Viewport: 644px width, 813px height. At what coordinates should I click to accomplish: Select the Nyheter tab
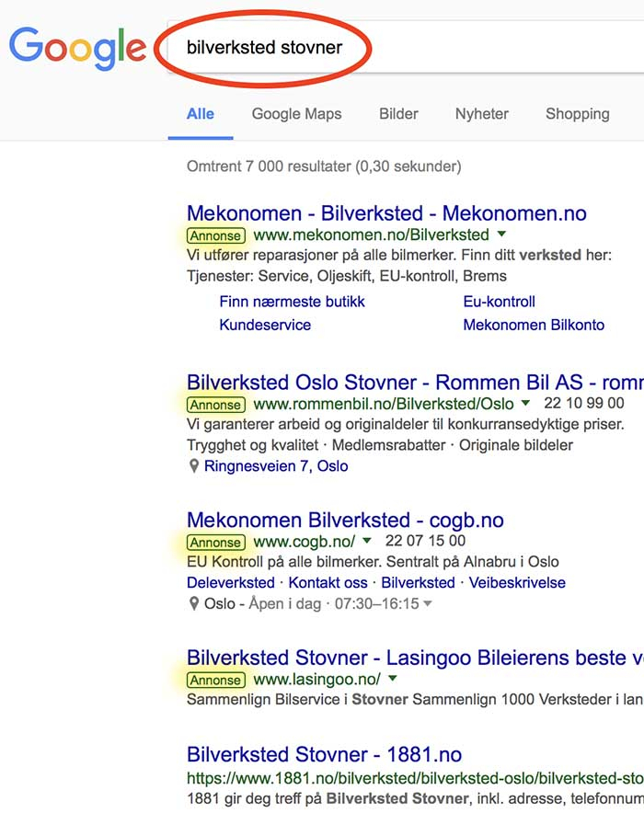tap(481, 114)
